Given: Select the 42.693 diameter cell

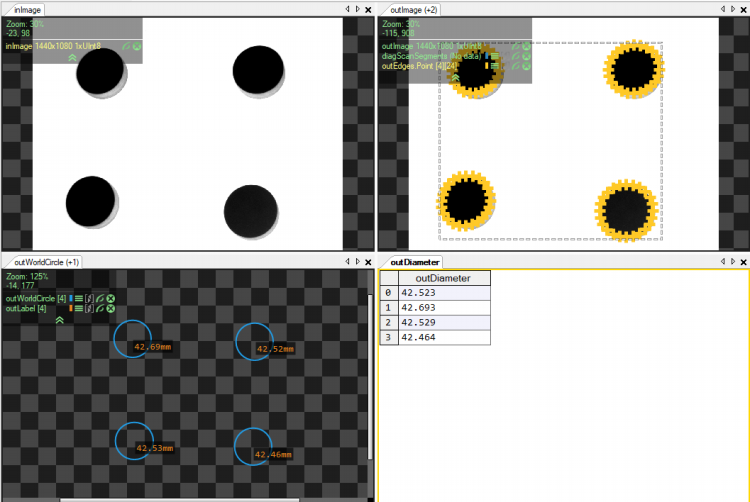Looking at the screenshot, I should point(444,309).
